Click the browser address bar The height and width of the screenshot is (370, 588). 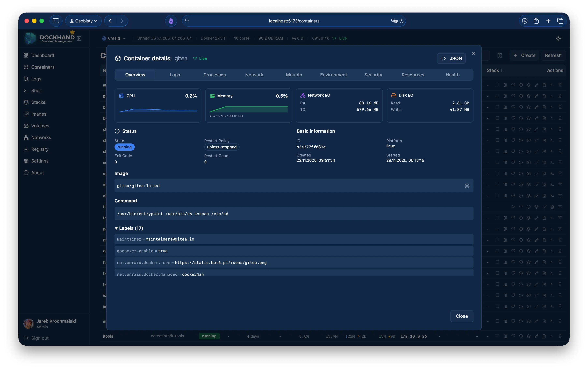294,21
